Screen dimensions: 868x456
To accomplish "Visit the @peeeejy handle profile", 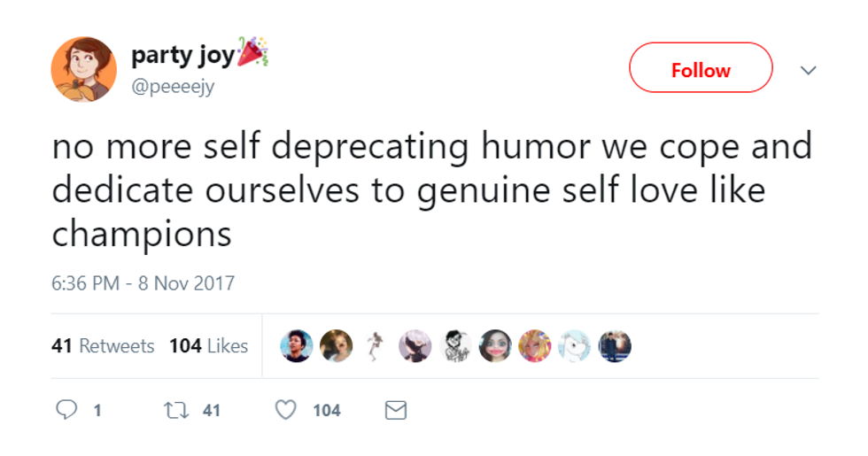I will 173,87.
